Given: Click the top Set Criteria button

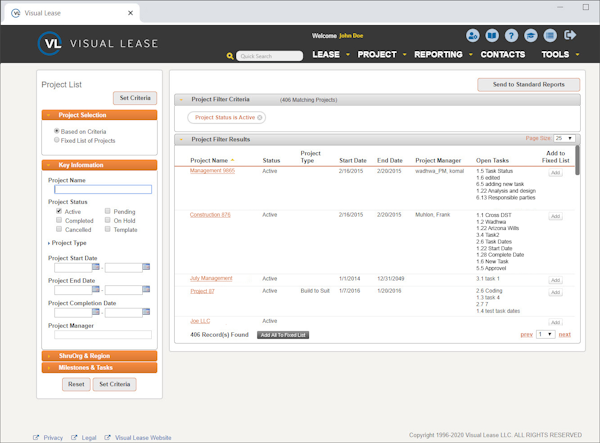Looking at the screenshot, I should (x=135, y=98).
